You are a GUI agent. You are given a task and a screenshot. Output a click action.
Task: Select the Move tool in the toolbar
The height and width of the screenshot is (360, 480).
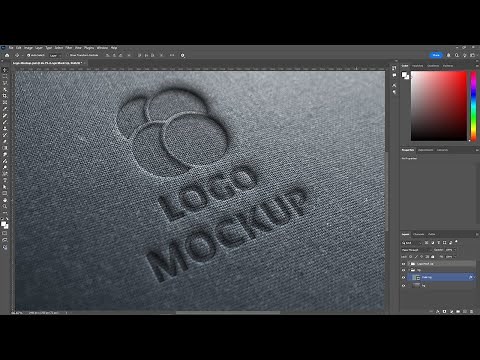[5, 70]
